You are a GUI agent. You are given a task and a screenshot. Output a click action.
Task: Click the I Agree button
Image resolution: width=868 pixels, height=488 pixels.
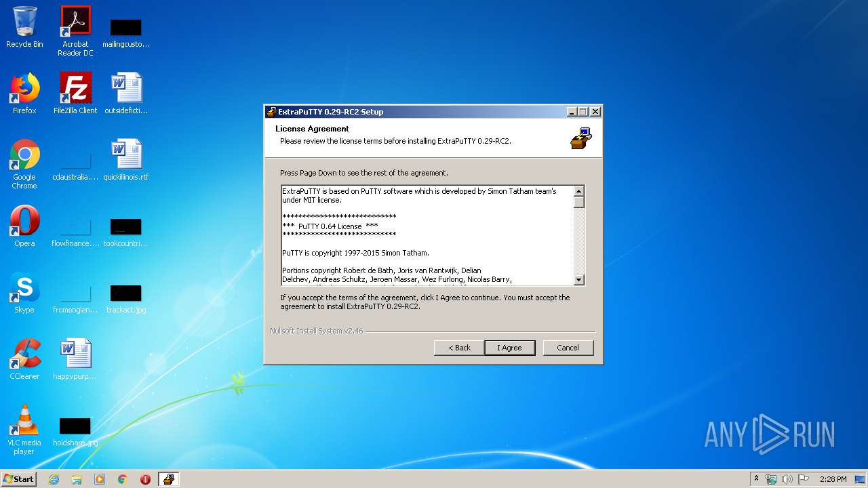(510, 348)
